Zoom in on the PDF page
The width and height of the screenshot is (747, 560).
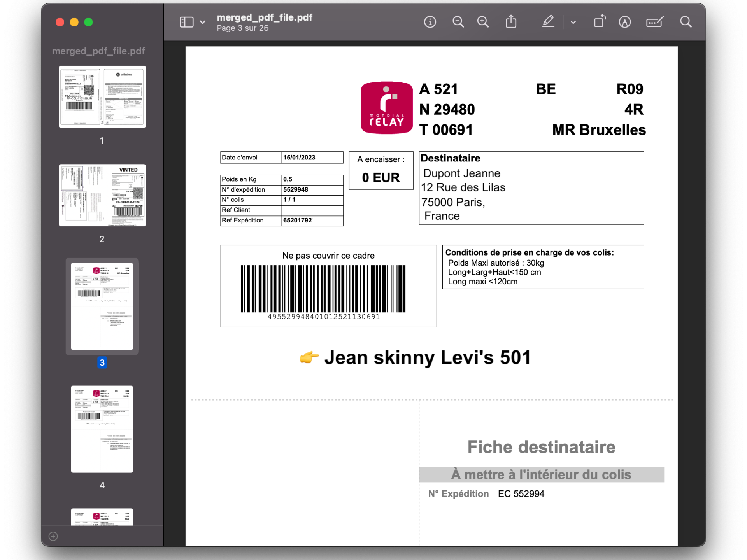click(x=483, y=22)
